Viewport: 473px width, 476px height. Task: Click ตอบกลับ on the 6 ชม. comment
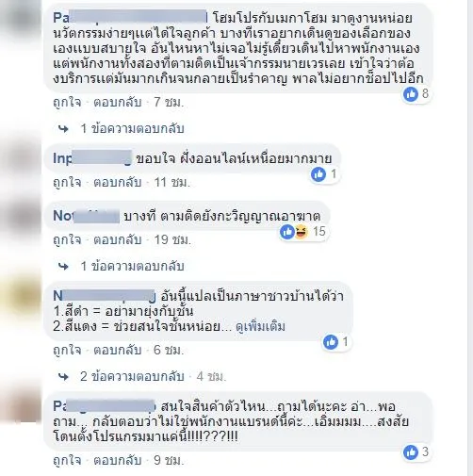(x=118, y=350)
